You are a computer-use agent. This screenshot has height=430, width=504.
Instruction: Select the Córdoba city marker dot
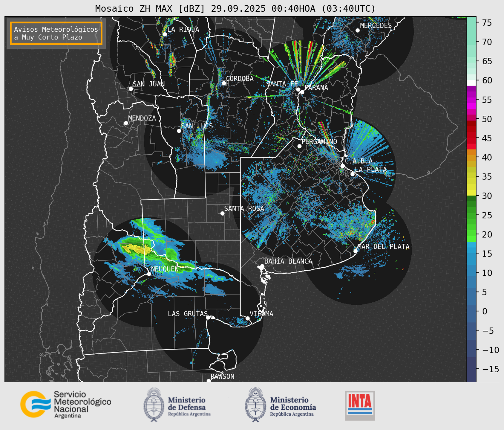(x=224, y=83)
